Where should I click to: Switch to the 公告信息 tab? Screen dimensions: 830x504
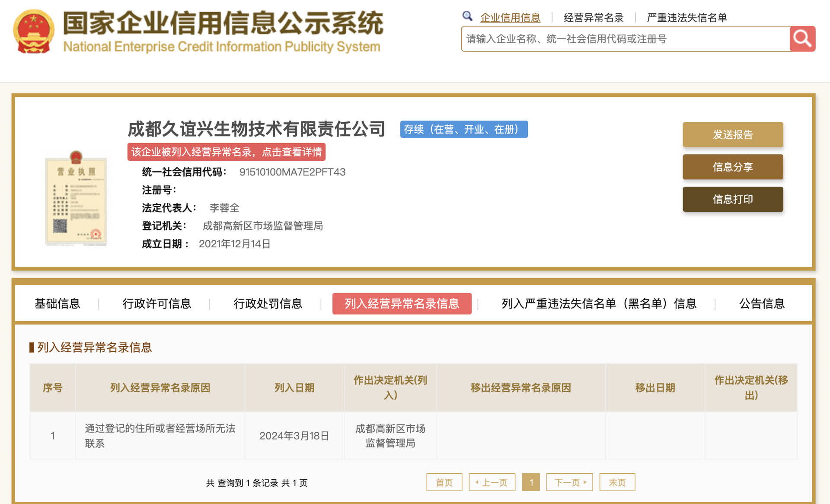coord(761,303)
